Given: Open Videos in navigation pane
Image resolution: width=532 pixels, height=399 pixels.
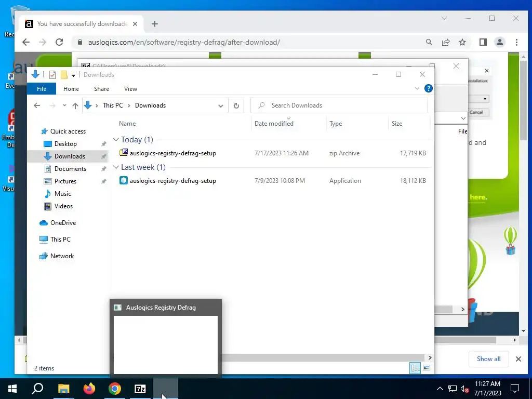Looking at the screenshot, I should 63,206.
